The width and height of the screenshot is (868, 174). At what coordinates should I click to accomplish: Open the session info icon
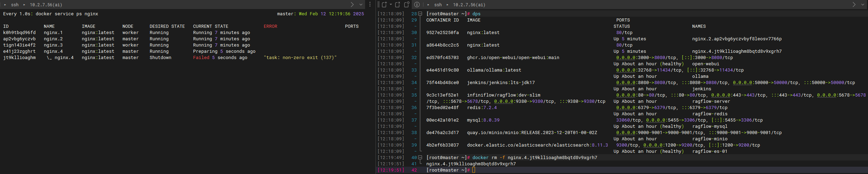[x=417, y=5]
